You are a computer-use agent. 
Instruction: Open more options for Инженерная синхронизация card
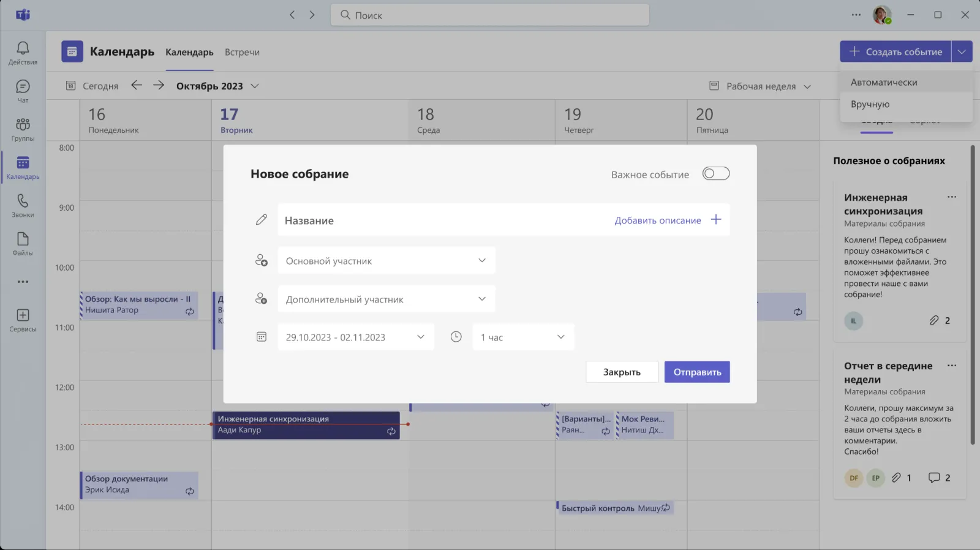click(x=952, y=197)
